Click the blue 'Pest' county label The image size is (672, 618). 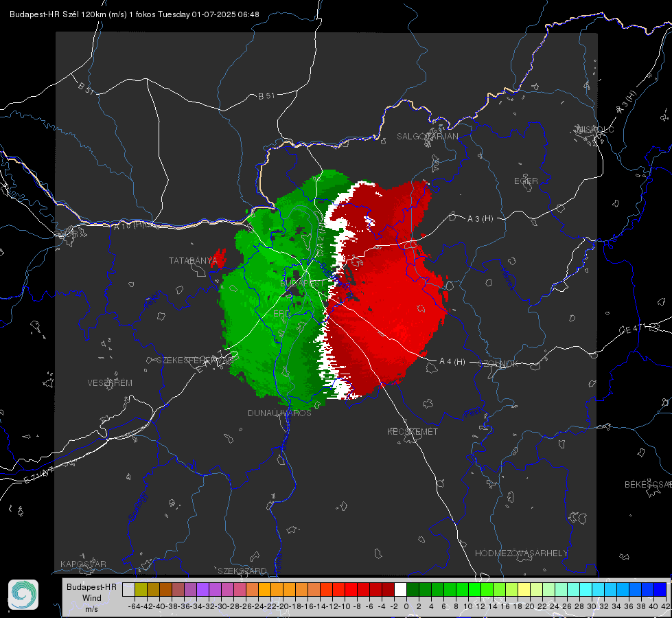(473, 413)
